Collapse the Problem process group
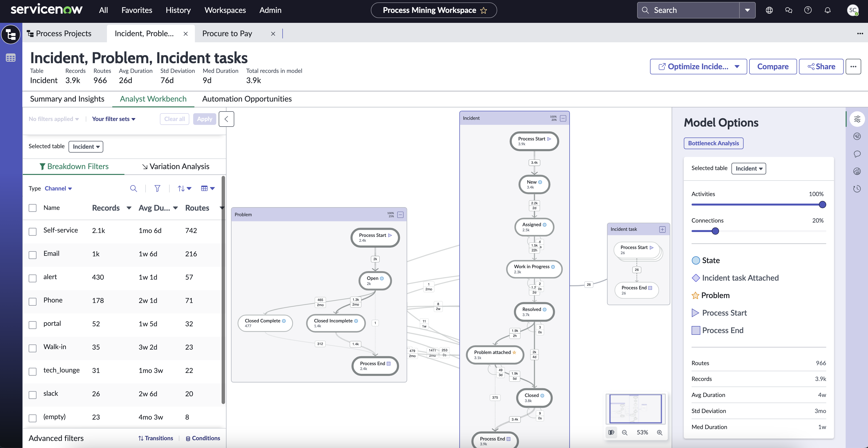The width and height of the screenshot is (868, 448). 400,215
